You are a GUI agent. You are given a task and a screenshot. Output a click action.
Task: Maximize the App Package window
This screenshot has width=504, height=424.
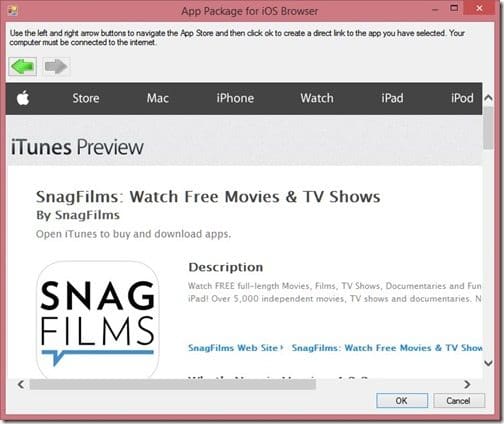pyautogui.click(x=454, y=8)
